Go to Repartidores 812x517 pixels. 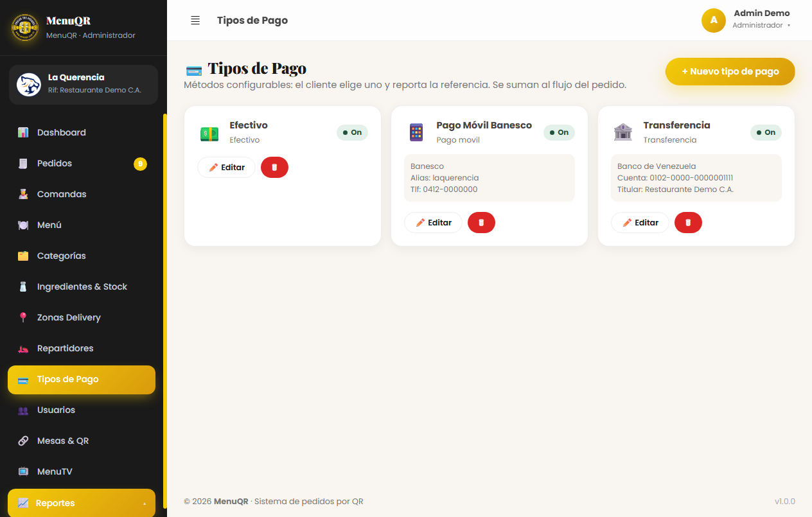[x=82, y=348]
